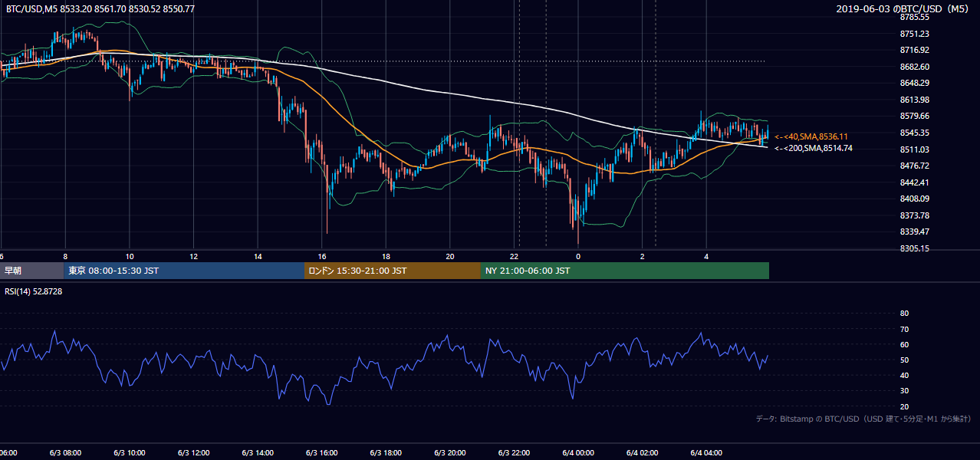
Task: Click RSI axis level 70
Action: click(x=904, y=329)
